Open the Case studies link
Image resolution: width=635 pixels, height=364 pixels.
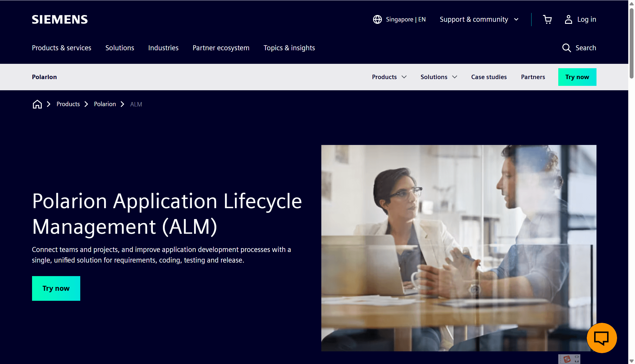tap(489, 77)
